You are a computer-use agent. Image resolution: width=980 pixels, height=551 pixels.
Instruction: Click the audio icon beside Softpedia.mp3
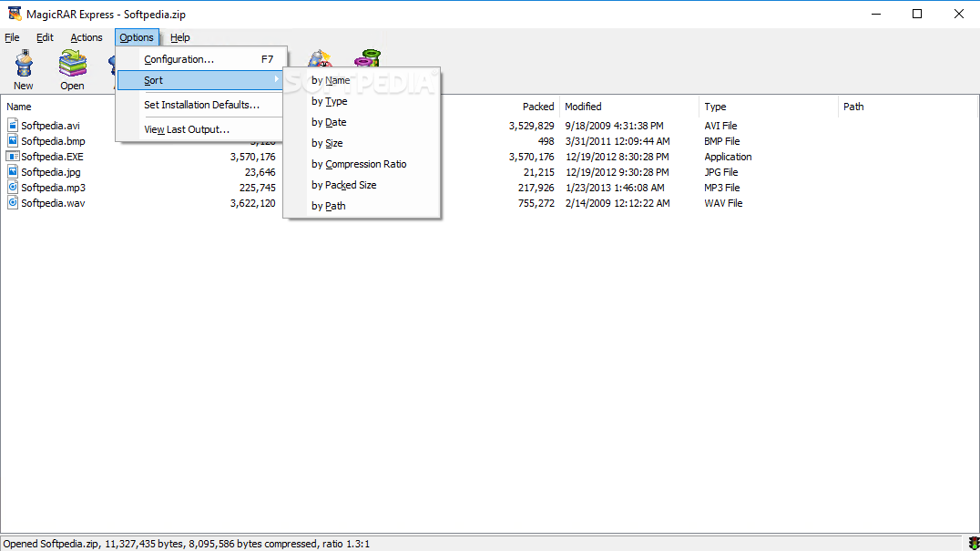point(13,187)
